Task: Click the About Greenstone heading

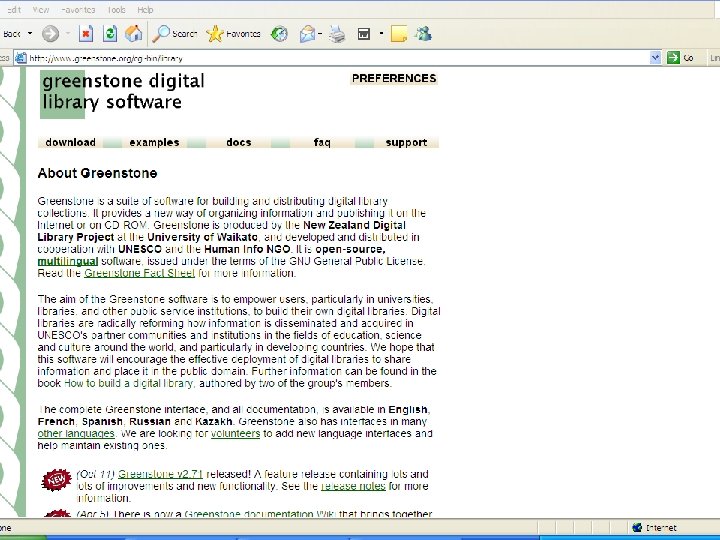Action: [97, 173]
